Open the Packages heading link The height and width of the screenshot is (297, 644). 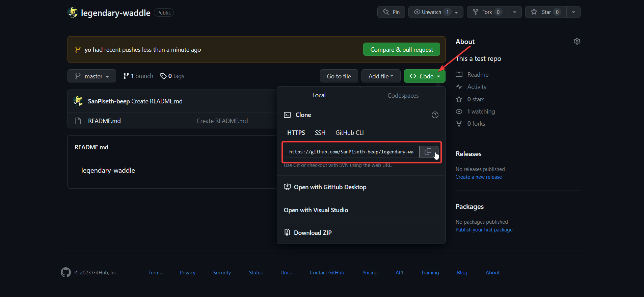[x=469, y=206]
